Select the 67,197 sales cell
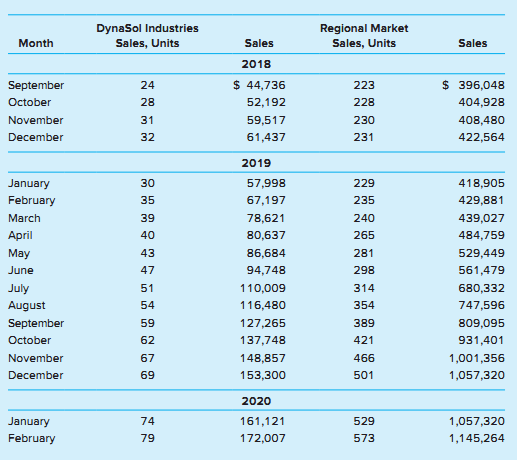The image size is (517, 460). 266,200
